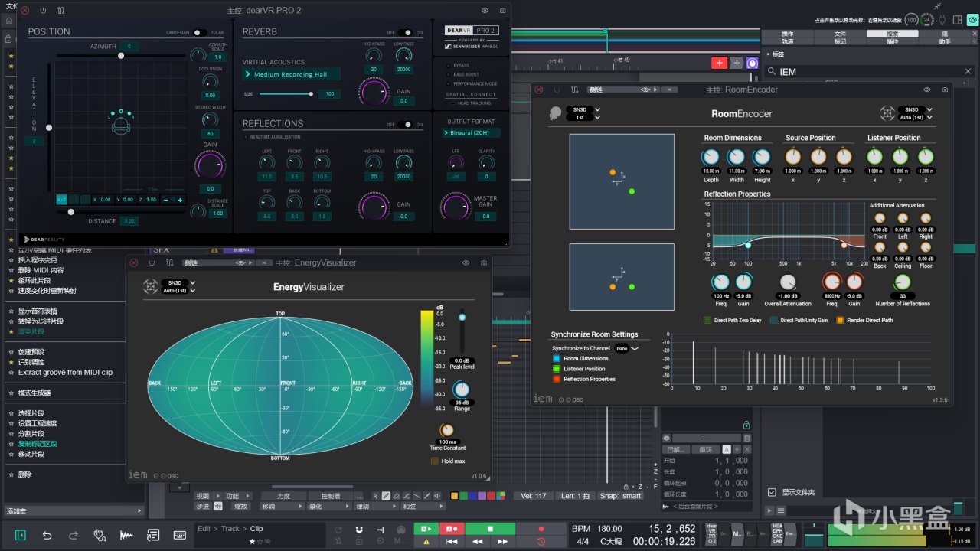Screen dimensions: 980x551
Task: Toggle eye icon in RoomEncoder title bar
Action: 927,90
